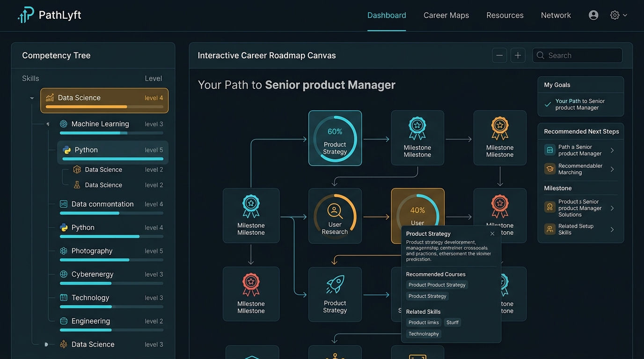Screen dimensions: 644x359
Task: Select the Cyberenergy globe icon
Action: click(64, 274)
